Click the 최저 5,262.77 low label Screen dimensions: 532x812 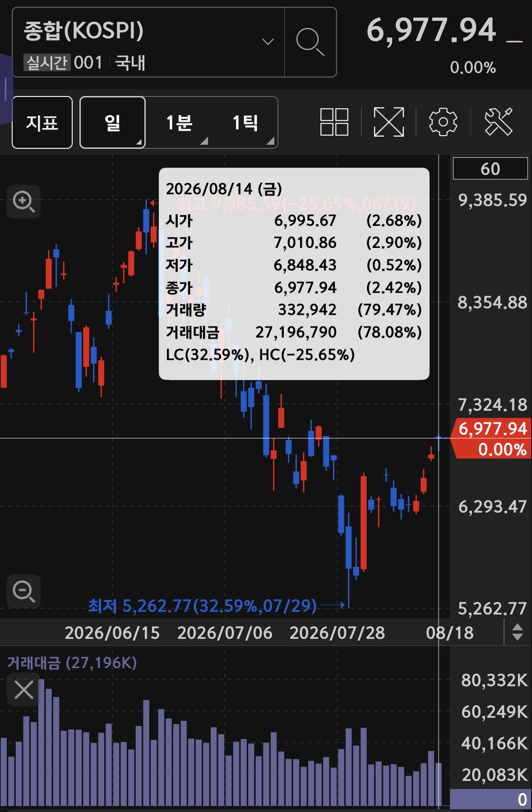202,606
